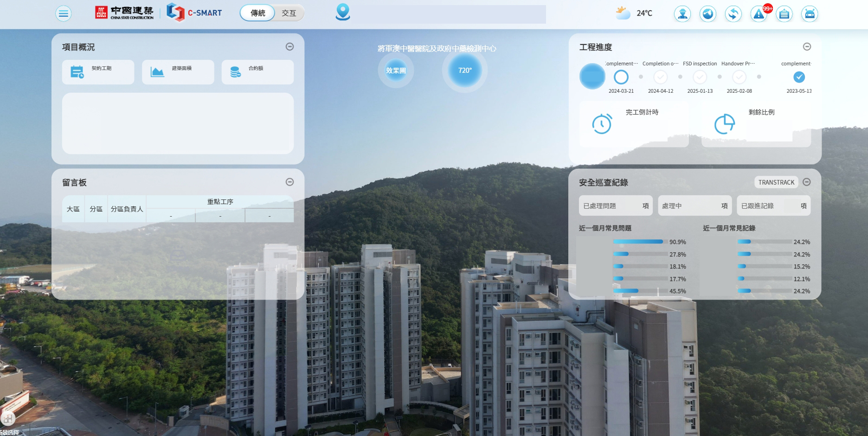Collapse the 留言板 panel

pos(290,182)
